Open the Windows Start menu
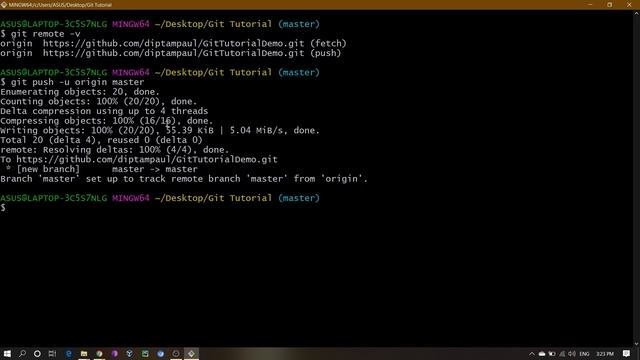 pyautogui.click(x=7, y=353)
